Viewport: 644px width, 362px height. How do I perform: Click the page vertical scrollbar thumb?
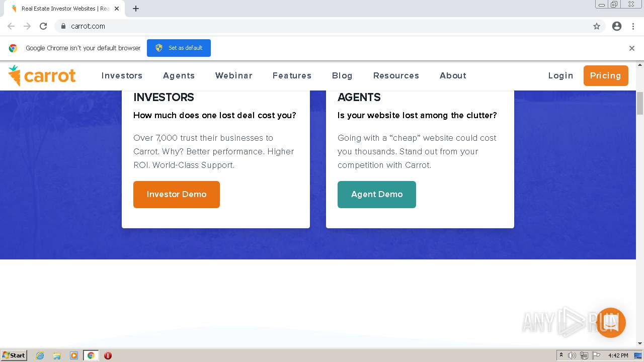(640, 104)
